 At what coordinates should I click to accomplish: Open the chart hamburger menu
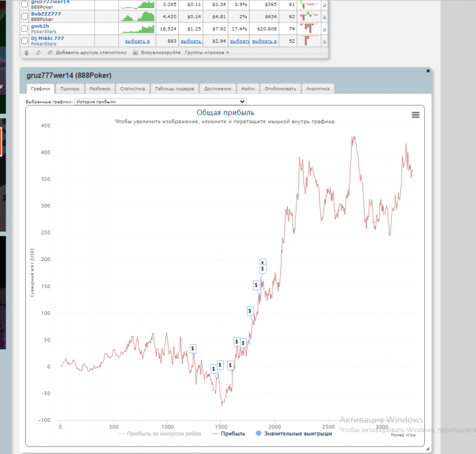[x=415, y=115]
